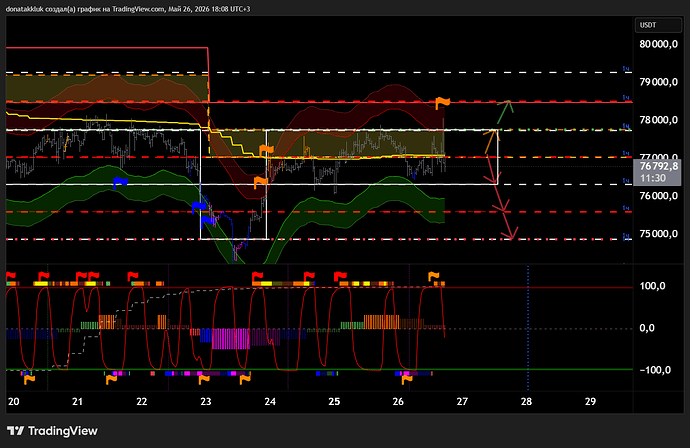Click the 100,0 oscillator scale label
This screenshot has width=690, height=448.
click(652, 286)
